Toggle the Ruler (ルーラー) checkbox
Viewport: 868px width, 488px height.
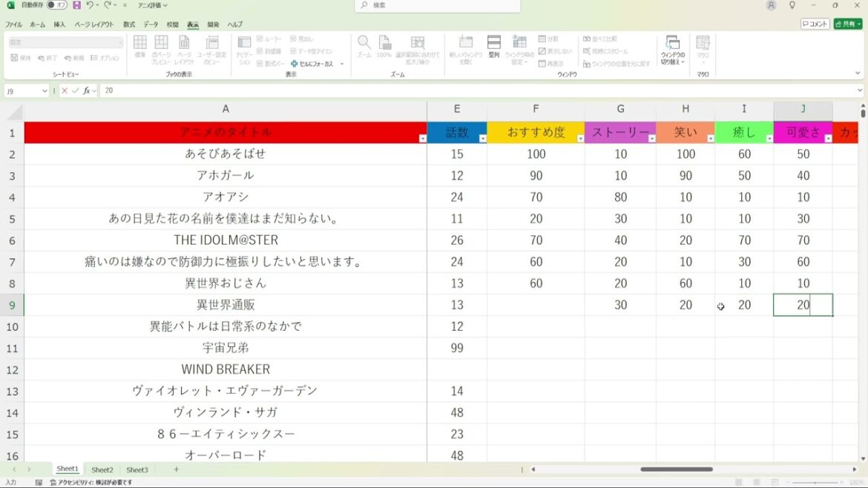(x=260, y=39)
